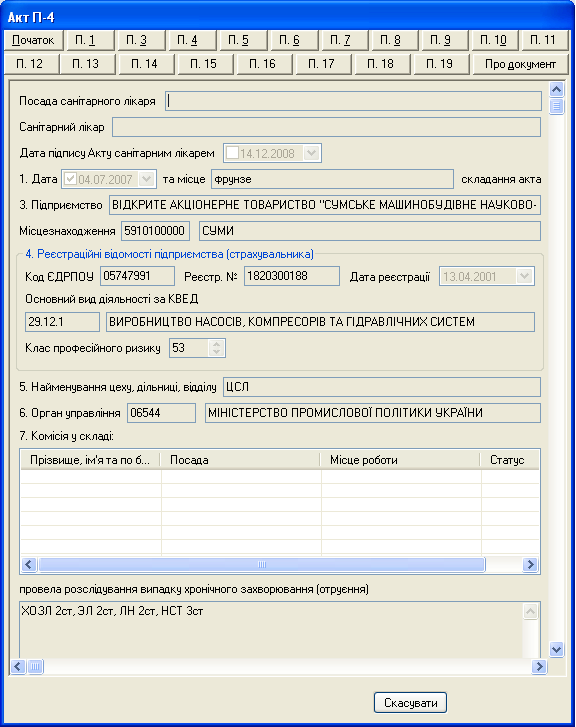Select the Підприємство name field
Viewport: 576px width, 727px height.
(x=325, y=205)
